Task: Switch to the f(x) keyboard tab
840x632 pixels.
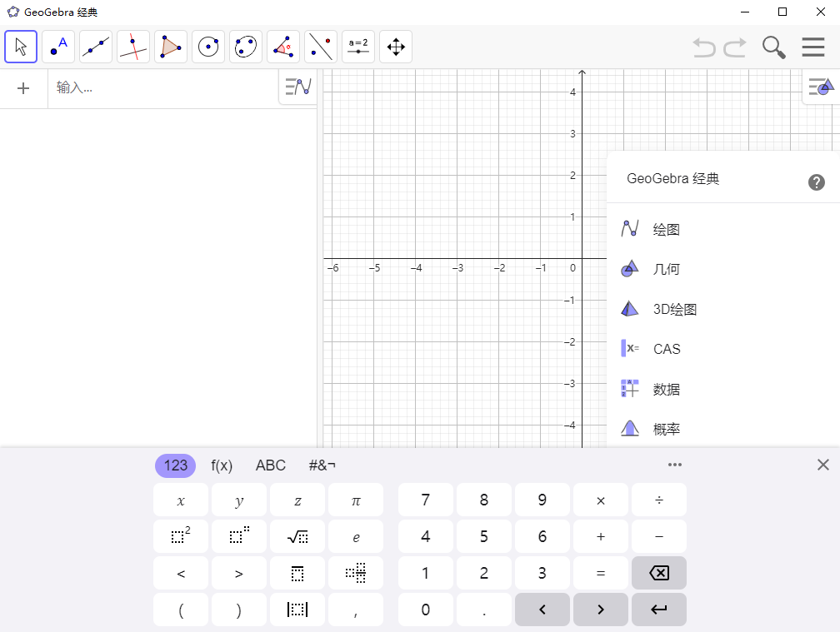Action: [222, 465]
